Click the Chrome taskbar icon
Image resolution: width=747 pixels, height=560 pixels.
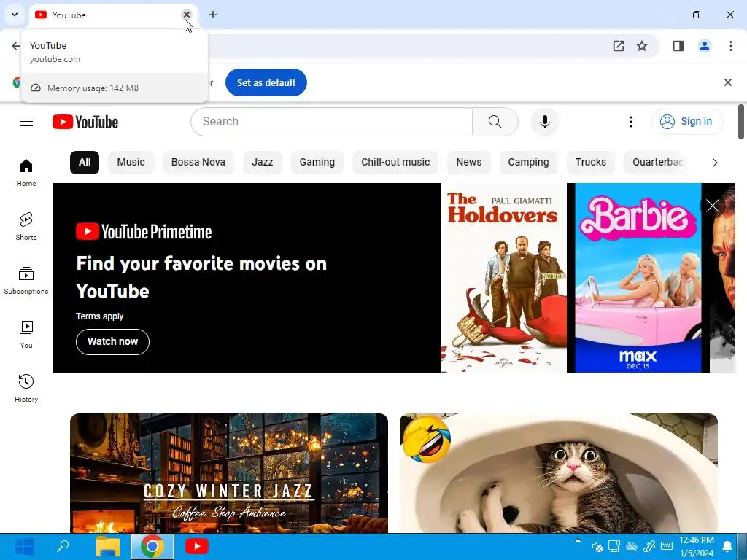pyautogui.click(x=152, y=546)
